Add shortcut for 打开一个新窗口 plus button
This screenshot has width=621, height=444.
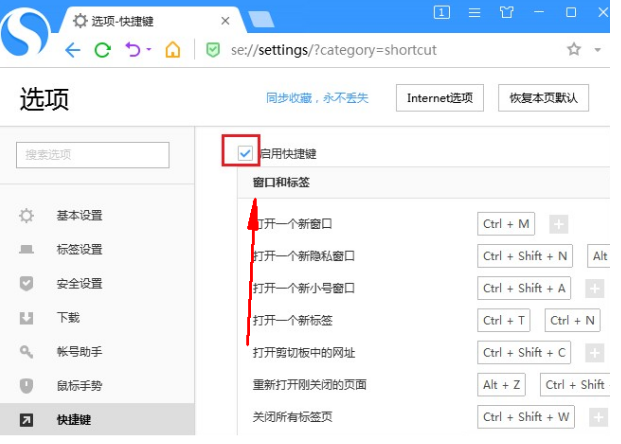coord(558,224)
